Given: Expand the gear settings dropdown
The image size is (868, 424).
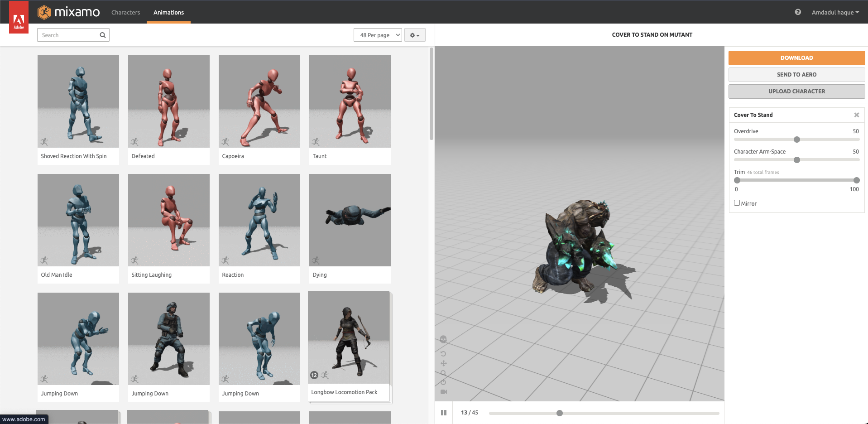Looking at the screenshot, I should [x=414, y=35].
